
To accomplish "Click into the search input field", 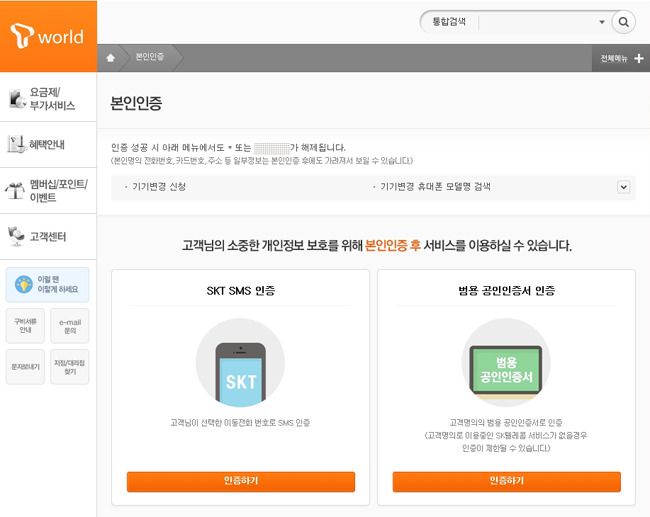I will (537, 22).
